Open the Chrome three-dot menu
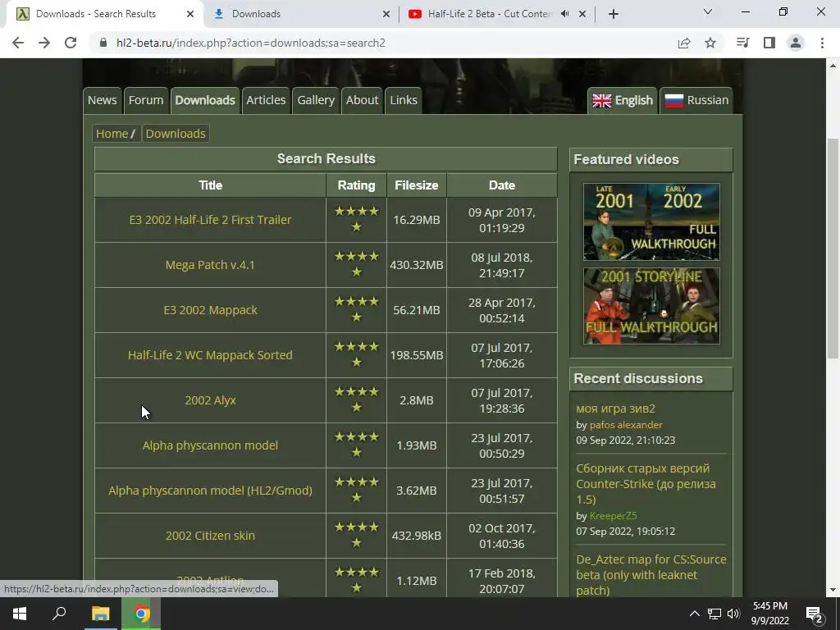840x630 pixels. coord(822,43)
